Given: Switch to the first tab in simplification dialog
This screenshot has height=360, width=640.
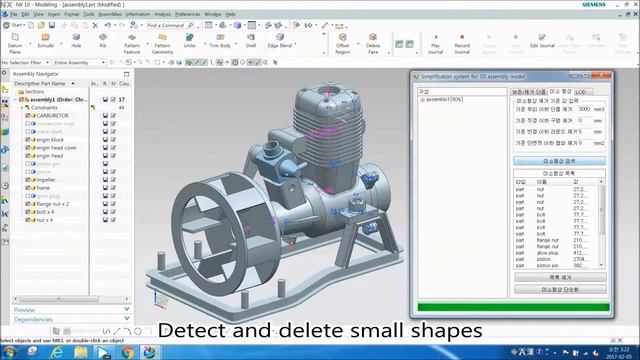Looking at the screenshot, I should click(529, 92).
